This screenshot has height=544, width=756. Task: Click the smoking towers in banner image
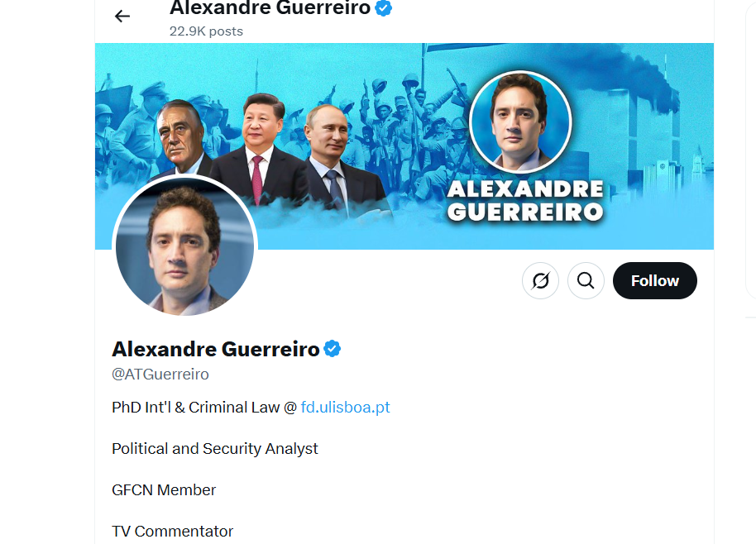[641, 116]
